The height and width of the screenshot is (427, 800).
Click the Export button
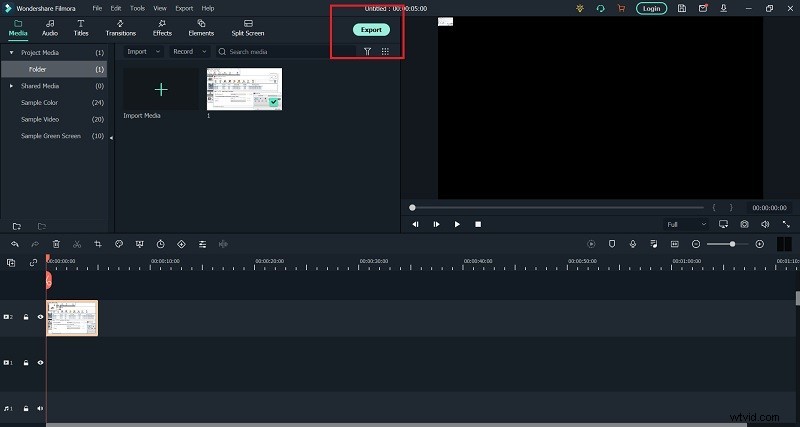[x=371, y=30]
